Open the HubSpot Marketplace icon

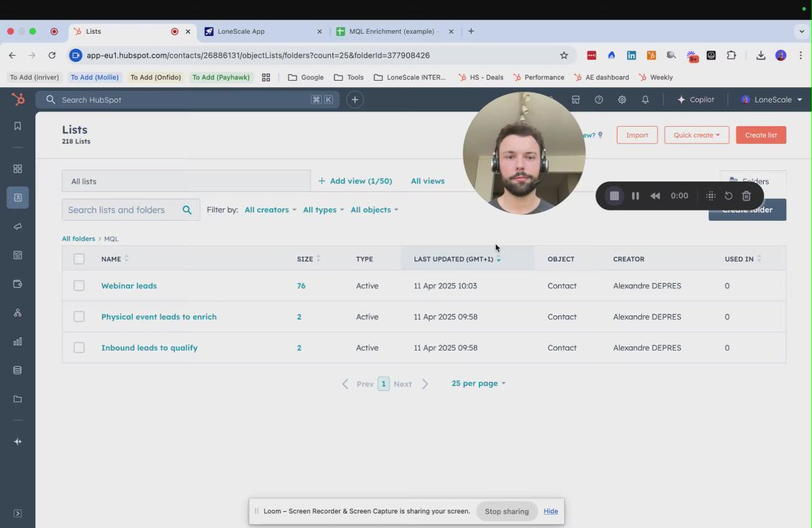coord(575,100)
